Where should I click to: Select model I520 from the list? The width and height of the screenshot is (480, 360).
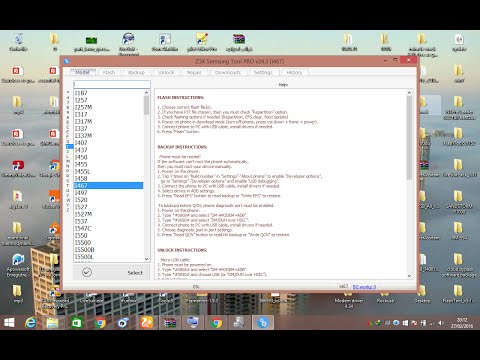coord(108,200)
